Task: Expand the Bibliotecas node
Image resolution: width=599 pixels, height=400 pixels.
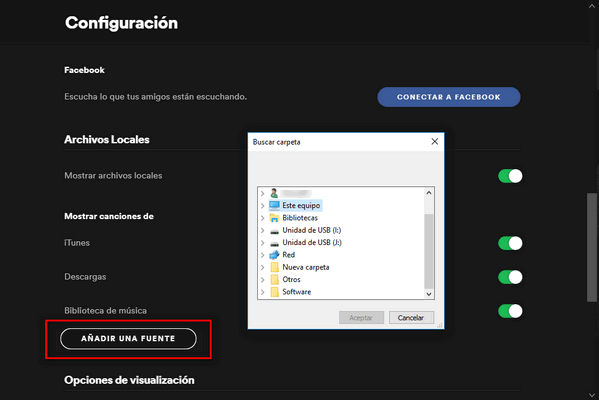Action: pos(262,218)
